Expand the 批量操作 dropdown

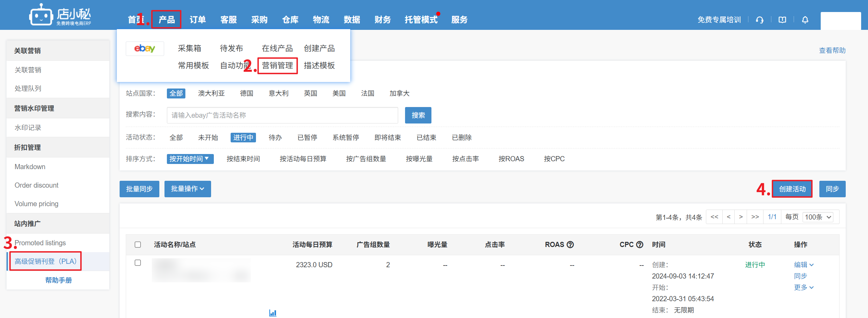click(x=187, y=189)
